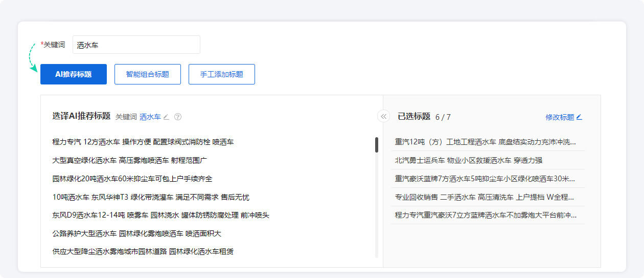
Task: Focus the 关键词 input field
Action: tap(136, 45)
